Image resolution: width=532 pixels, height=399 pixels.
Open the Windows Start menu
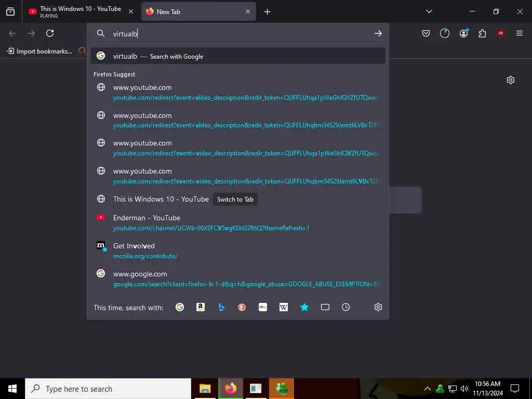pyautogui.click(x=12, y=389)
